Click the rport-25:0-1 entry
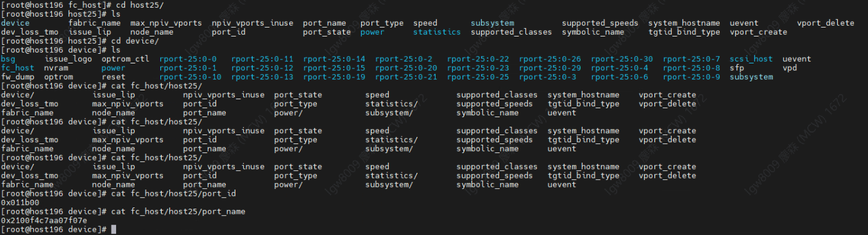This screenshot has height=235, width=868. click(x=188, y=68)
